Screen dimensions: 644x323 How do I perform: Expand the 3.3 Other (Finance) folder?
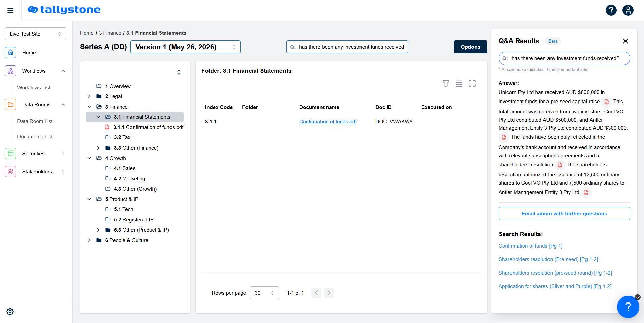98,148
